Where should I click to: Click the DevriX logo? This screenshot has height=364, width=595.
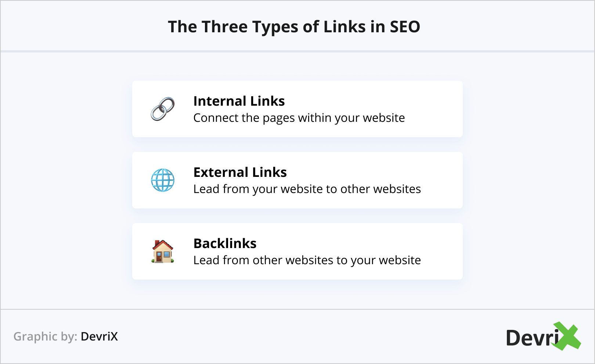543,336
